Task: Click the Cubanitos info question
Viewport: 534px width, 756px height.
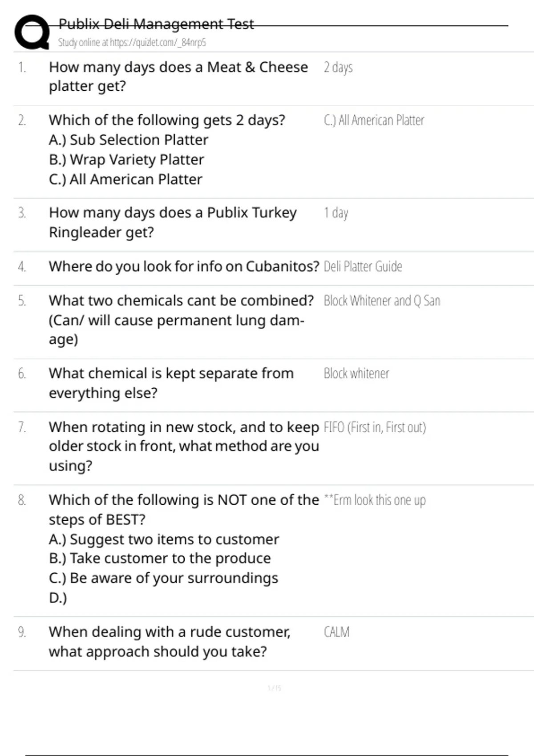Action: [184, 266]
